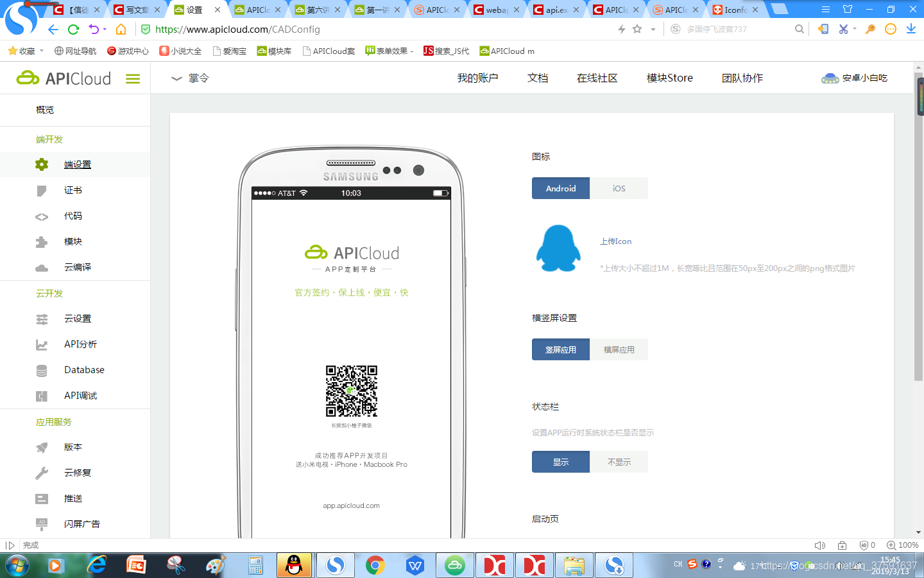Open the Windows Start button
The height and width of the screenshot is (578, 924).
17,565
